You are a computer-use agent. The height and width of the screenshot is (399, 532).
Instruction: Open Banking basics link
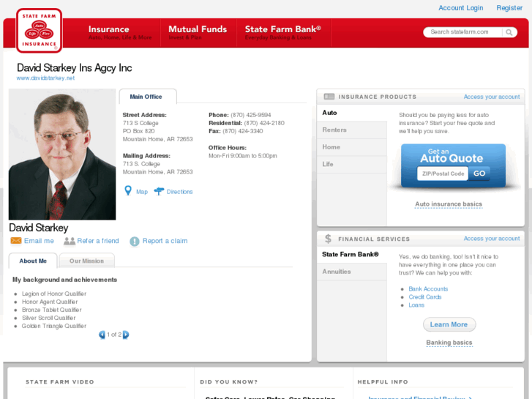point(449,343)
